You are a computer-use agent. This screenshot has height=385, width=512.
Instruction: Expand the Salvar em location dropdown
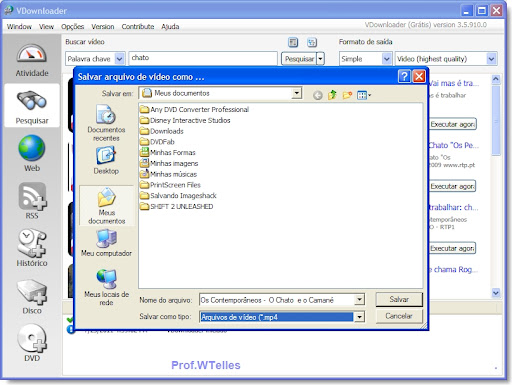(x=296, y=93)
